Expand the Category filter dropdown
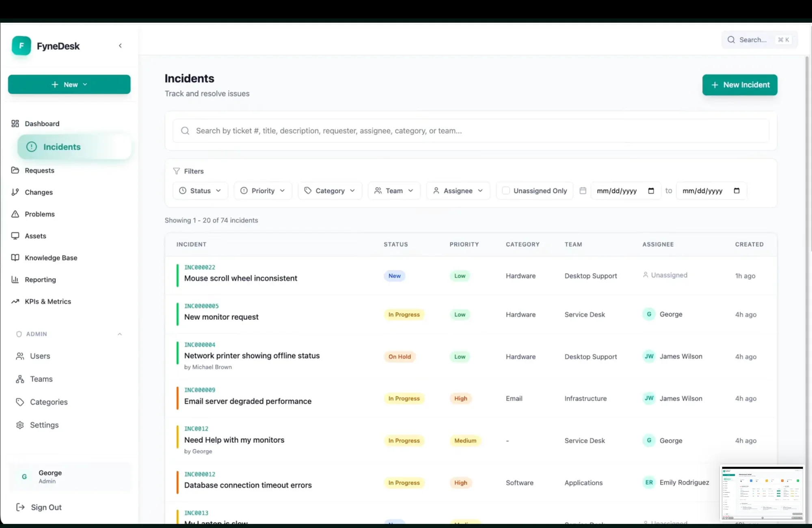 (x=330, y=191)
